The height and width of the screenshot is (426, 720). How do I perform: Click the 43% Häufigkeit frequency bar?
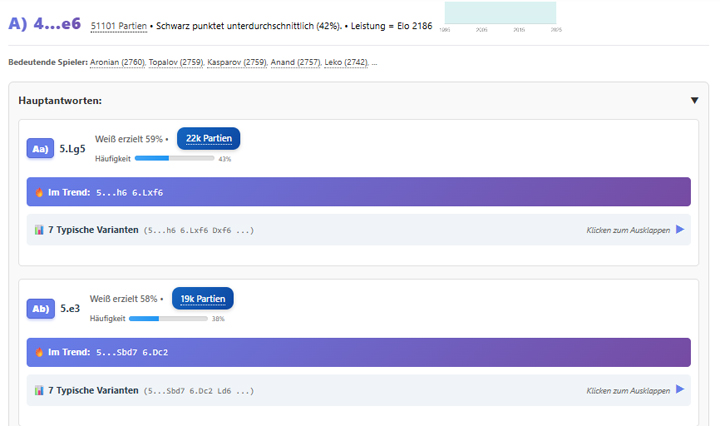(174, 158)
